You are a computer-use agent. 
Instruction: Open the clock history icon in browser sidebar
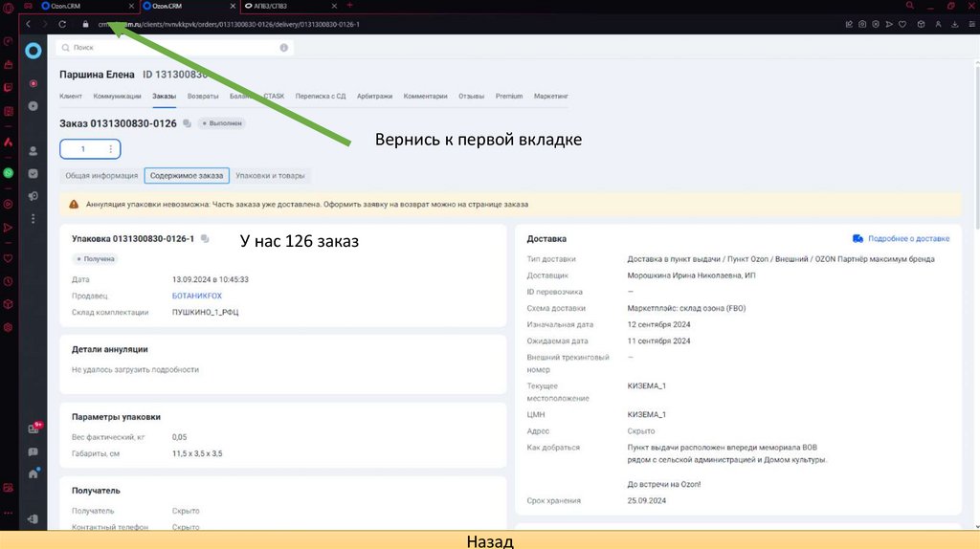click(x=8, y=282)
